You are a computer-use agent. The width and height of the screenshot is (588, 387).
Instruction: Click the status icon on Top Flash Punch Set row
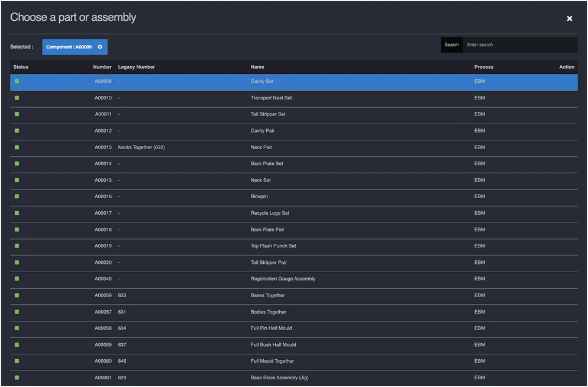pyautogui.click(x=17, y=246)
